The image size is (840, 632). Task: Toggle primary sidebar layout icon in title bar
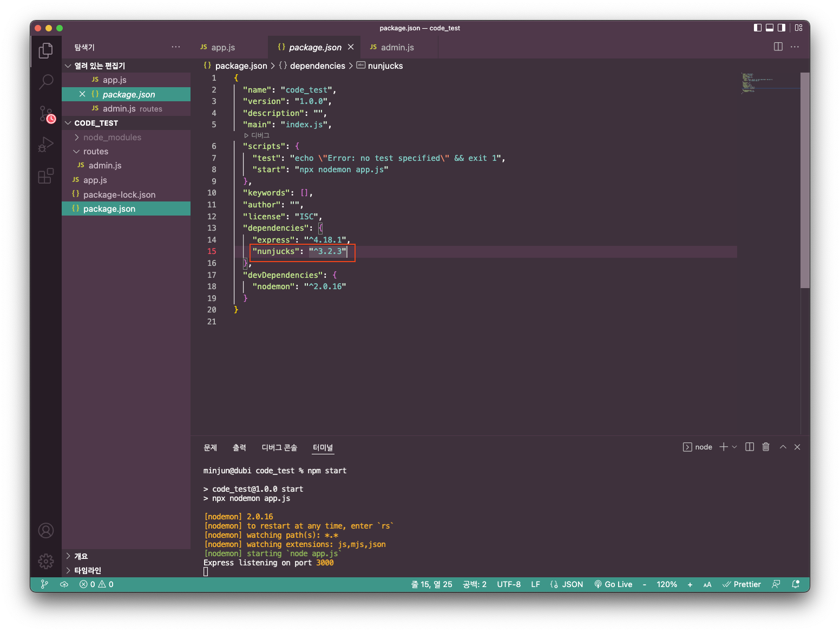758,28
